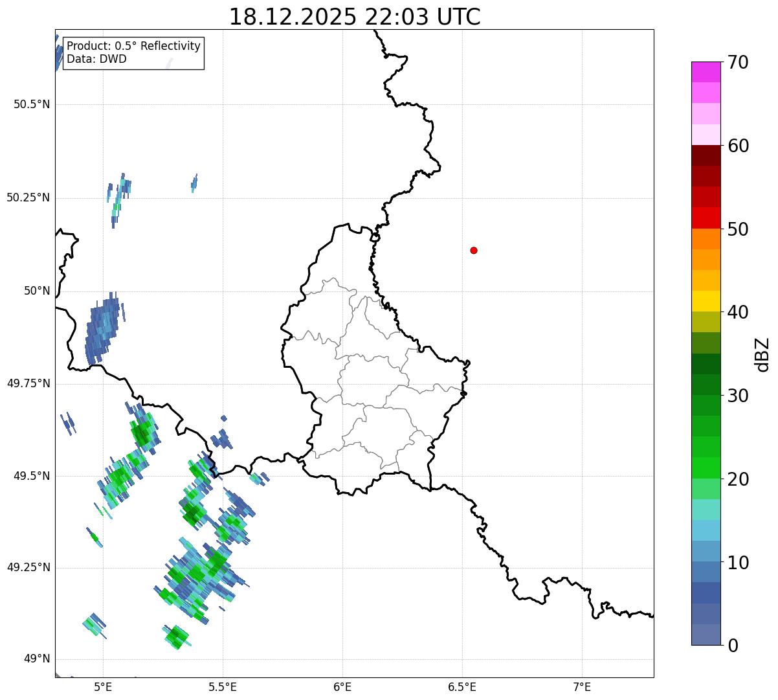
Task: Click the orange colorbar segment below 50
Action: pyautogui.click(x=706, y=239)
